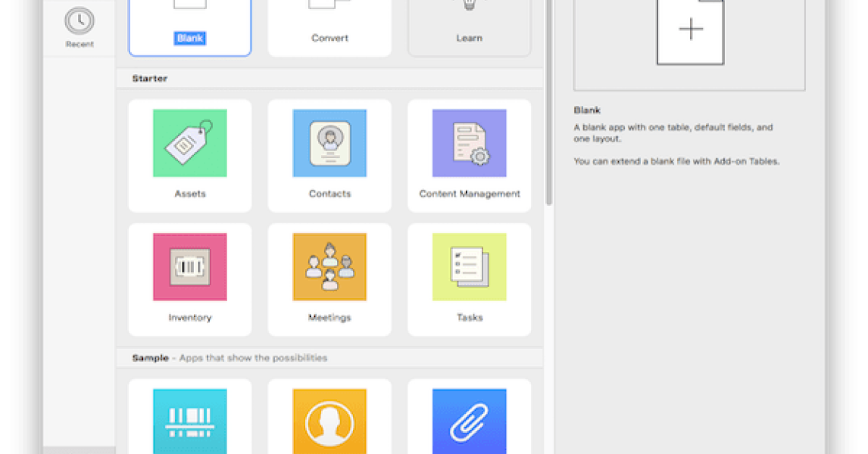Click the Tasks label text
This screenshot has width=868, height=454.
pos(470,317)
